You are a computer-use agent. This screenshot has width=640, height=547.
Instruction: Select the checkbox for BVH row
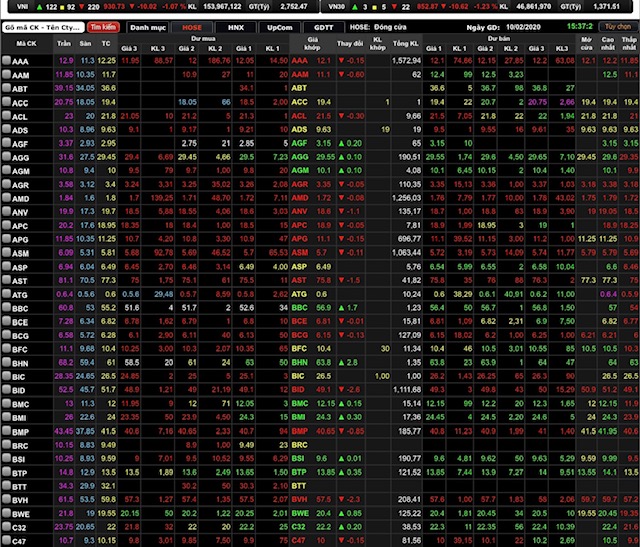point(6,498)
